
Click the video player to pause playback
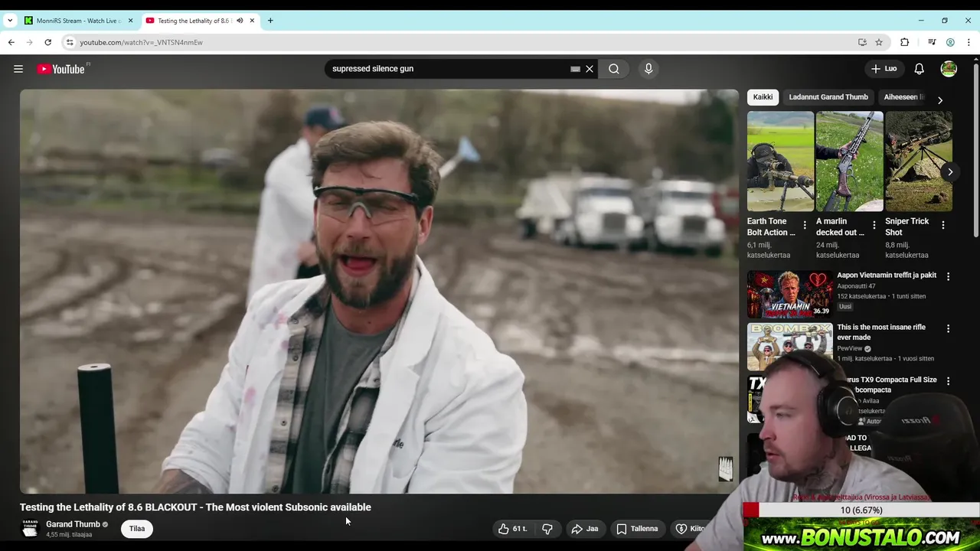[379, 292]
